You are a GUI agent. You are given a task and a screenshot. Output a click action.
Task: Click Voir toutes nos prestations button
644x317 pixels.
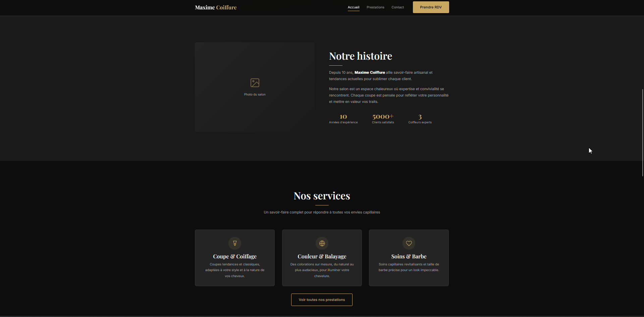322,300
